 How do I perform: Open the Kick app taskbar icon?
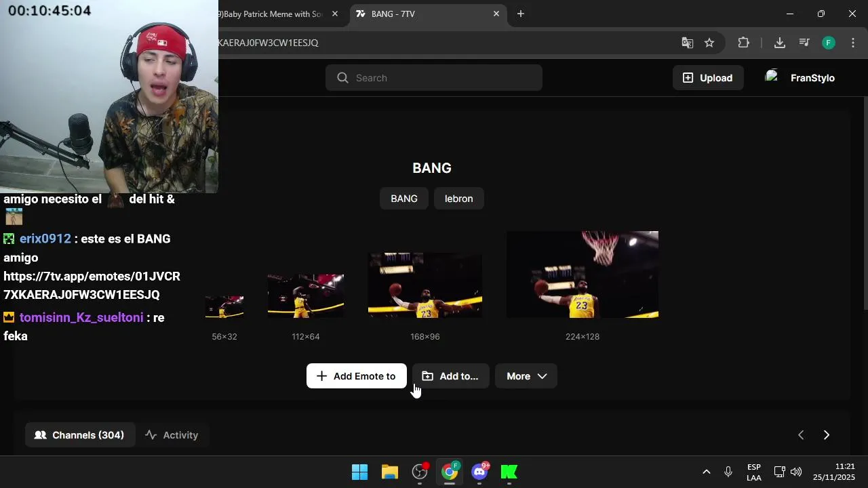point(509,472)
